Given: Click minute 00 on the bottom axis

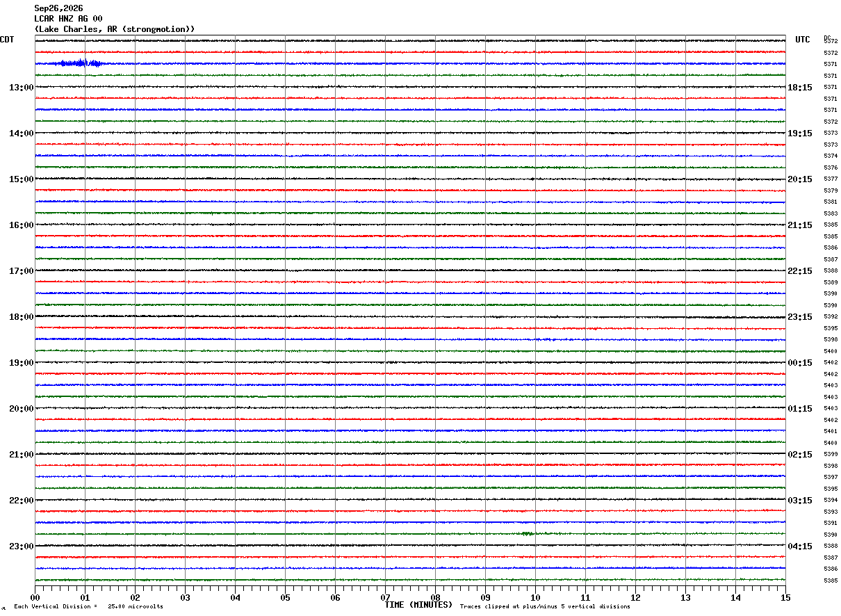Looking at the screenshot, I should 35,597.
